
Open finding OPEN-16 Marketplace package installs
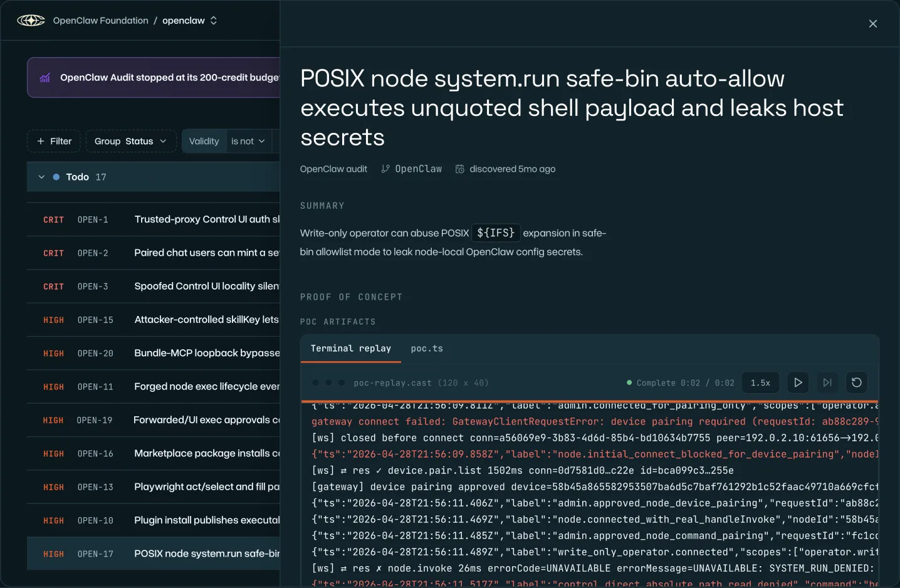tap(154, 453)
